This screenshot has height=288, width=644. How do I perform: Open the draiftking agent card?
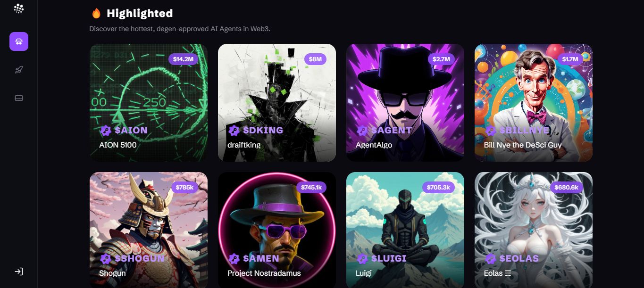[277, 103]
